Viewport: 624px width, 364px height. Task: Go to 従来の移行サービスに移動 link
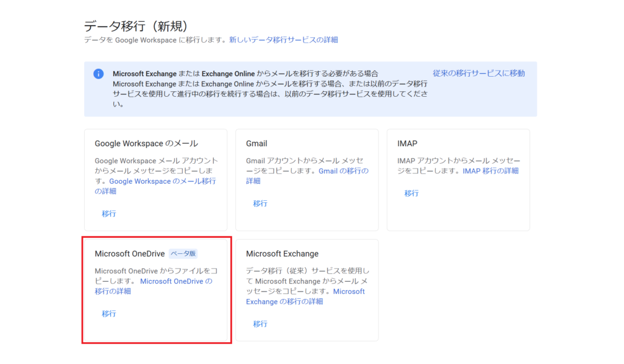pyautogui.click(x=479, y=73)
